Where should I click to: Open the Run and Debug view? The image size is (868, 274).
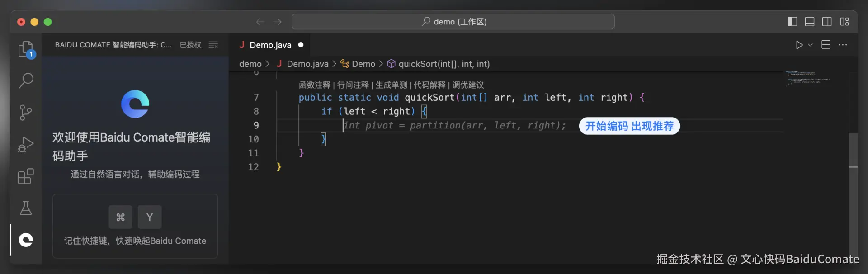tap(26, 145)
